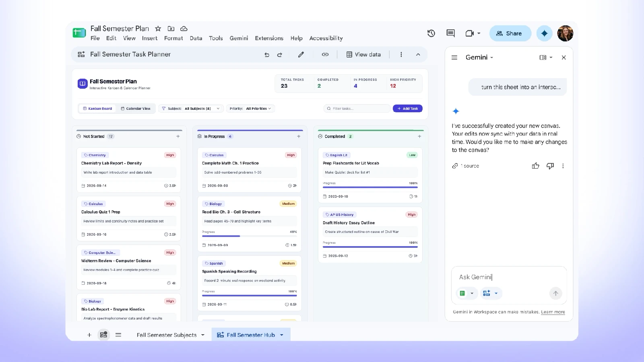This screenshot has height=362, width=644.
Task: Open the Gemini title dropdown
Action: click(x=491, y=58)
